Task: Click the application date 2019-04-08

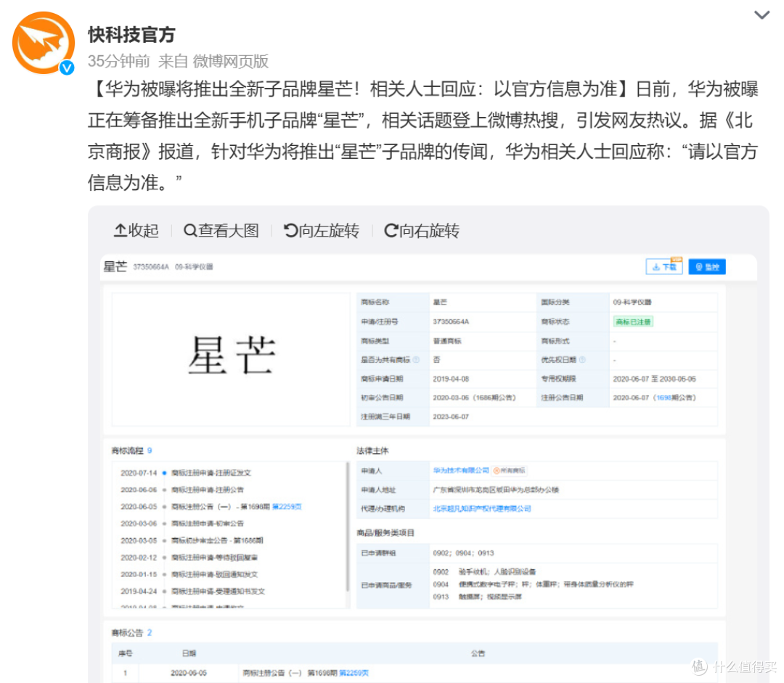Action: 451,378
